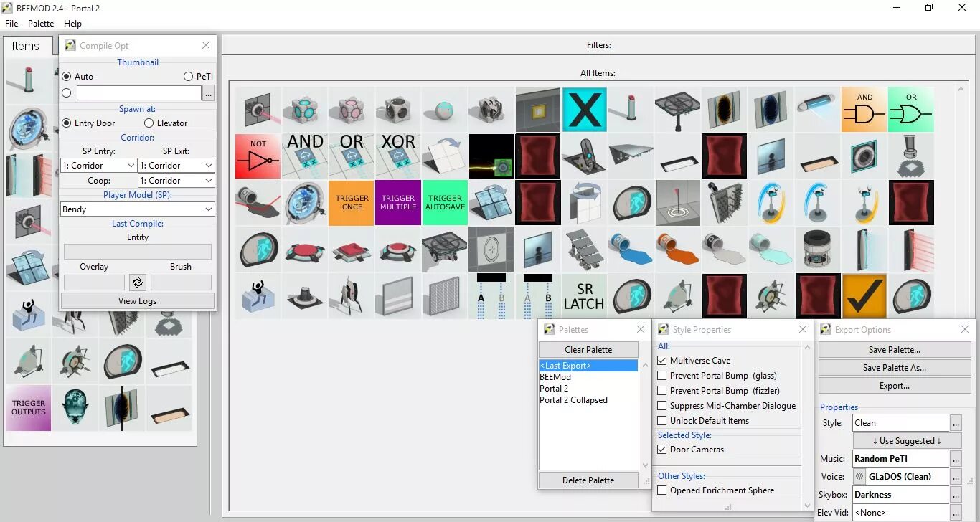The height and width of the screenshot is (522, 980).
Task: Select the OR logic gate item icon
Action: click(x=910, y=110)
